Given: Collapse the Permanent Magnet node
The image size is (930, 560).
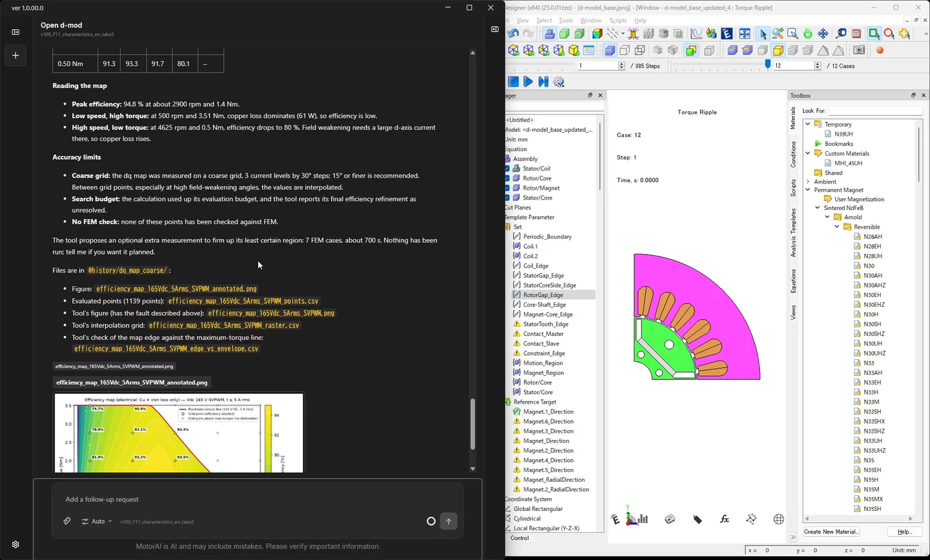Looking at the screenshot, I should point(808,190).
